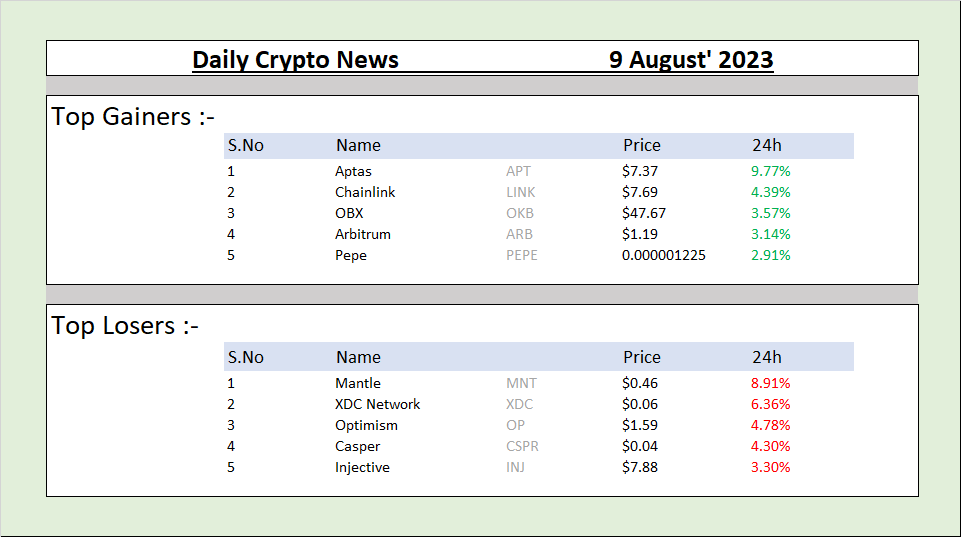Select serial number 5 in Pepe row
Image resolution: width=961 pixels, height=537 pixels.
click(x=231, y=255)
